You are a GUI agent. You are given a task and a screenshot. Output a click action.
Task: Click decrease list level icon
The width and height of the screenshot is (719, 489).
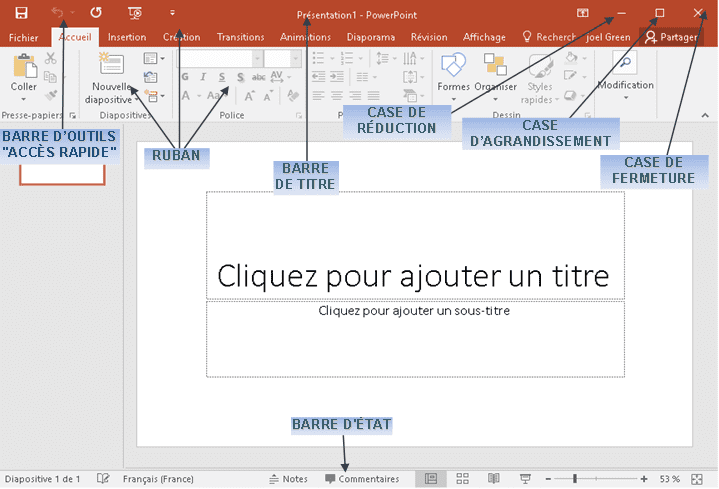[x=318, y=77]
